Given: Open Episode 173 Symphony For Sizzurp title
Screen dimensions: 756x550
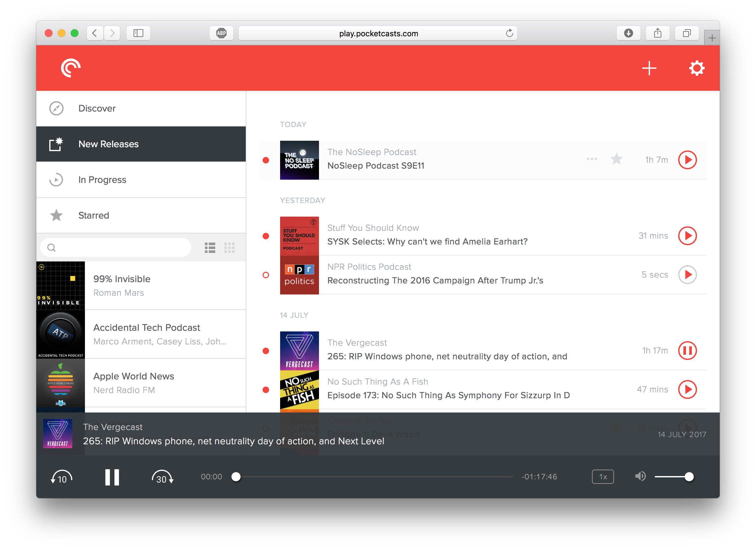Looking at the screenshot, I should pyautogui.click(x=449, y=396).
